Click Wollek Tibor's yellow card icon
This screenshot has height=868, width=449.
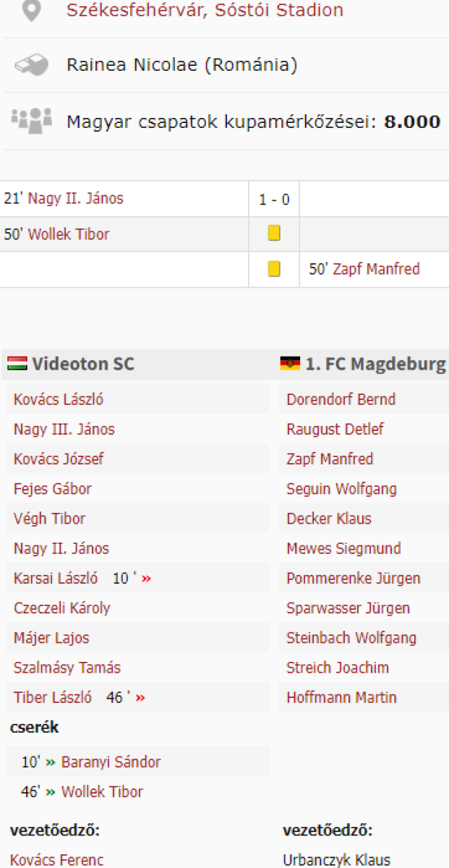pos(274,234)
